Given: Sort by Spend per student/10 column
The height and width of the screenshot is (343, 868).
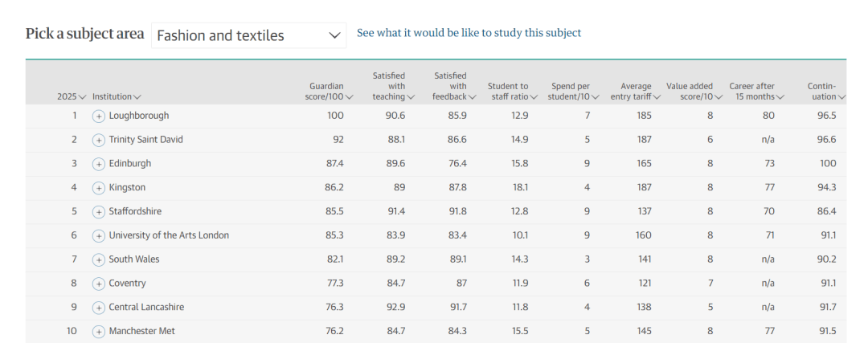Looking at the screenshot, I should tap(575, 92).
